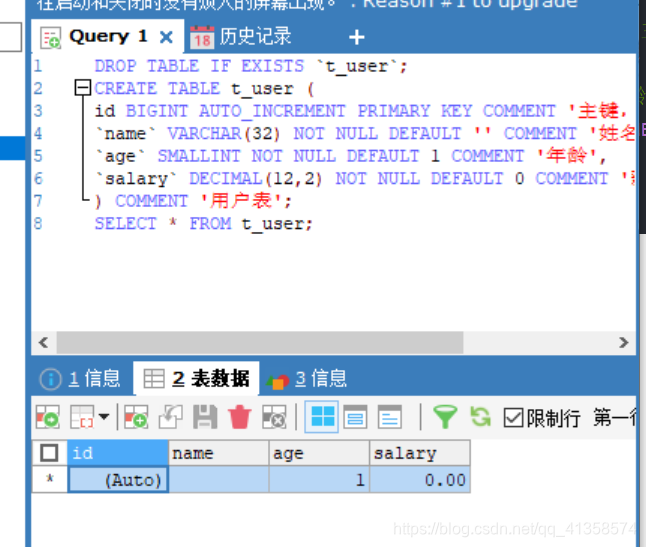Open the green filter funnel

[x=445, y=417]
